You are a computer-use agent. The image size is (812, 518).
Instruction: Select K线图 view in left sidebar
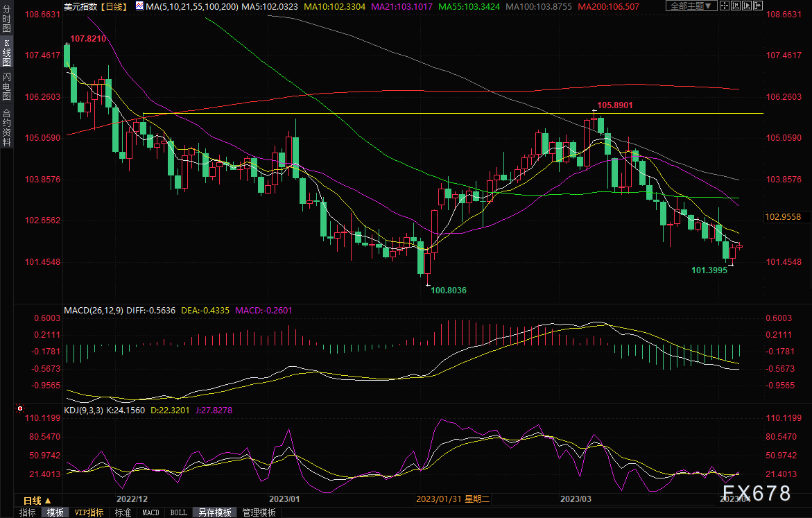(6, 53)
